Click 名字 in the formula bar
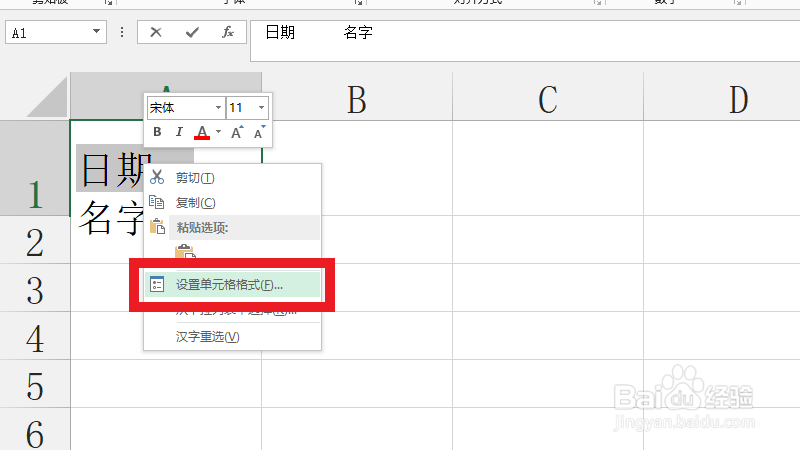The width and height of the screenshot is (800, 450). click(358, 32)
